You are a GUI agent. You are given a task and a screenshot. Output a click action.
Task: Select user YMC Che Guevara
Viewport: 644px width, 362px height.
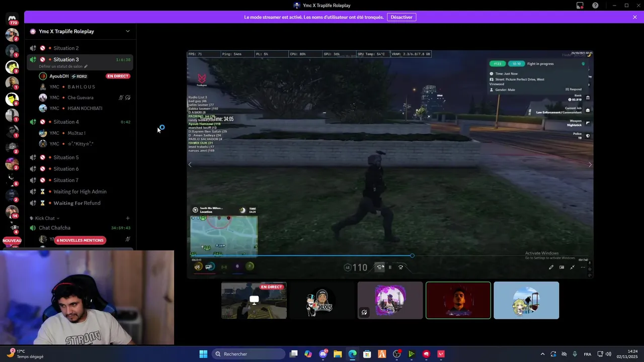[x=85, y=98]
